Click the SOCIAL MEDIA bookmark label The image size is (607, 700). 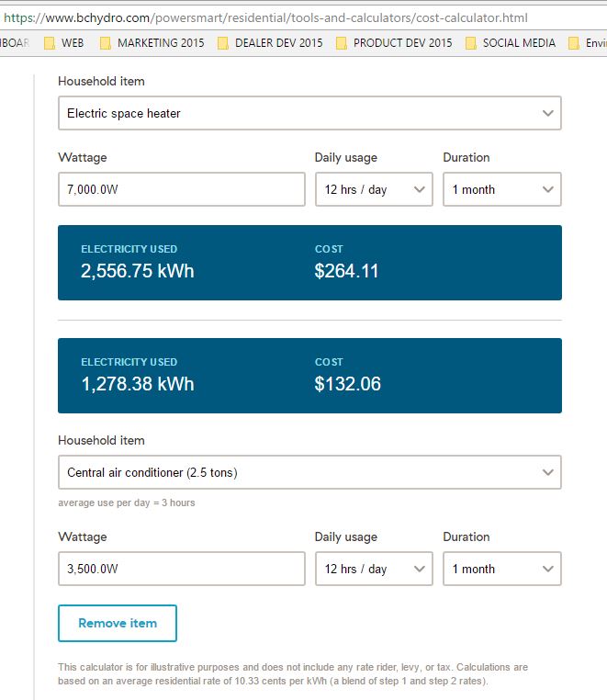519,43
